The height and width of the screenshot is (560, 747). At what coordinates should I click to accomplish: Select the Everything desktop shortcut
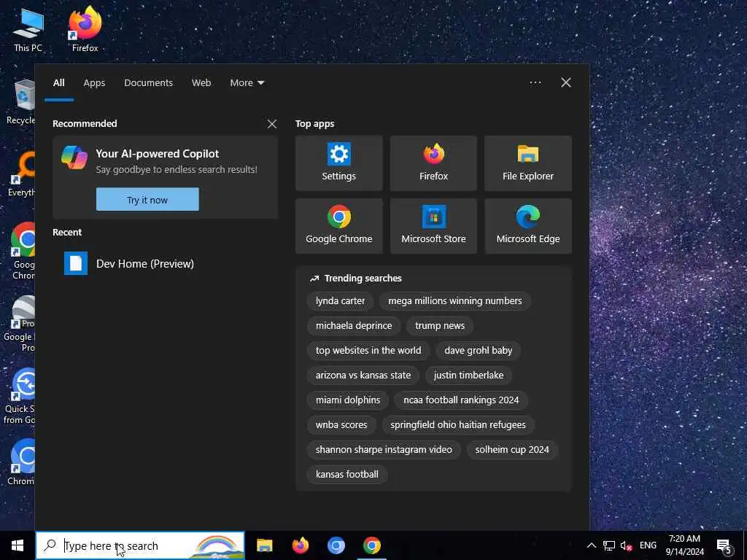point(21,174)
